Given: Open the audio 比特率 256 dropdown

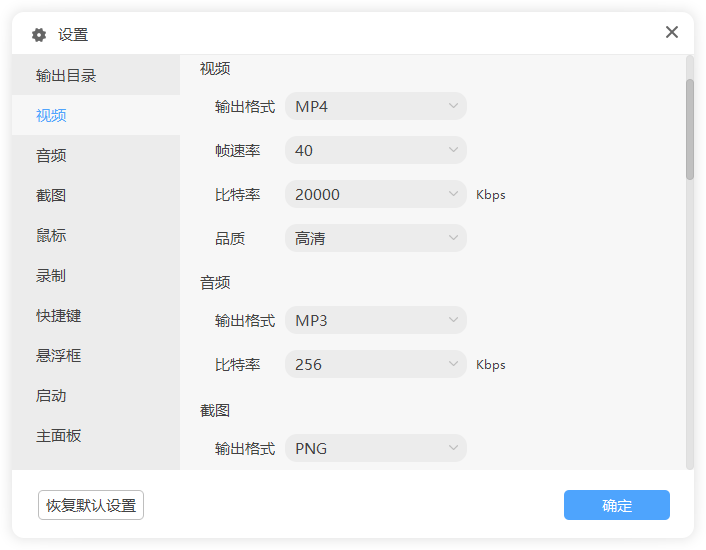Looking at the screenshot, I should 375,364.
